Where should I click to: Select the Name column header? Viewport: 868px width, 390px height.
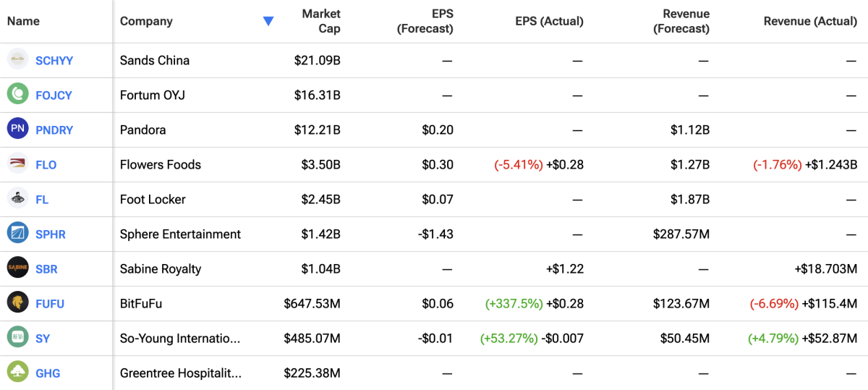23,21
